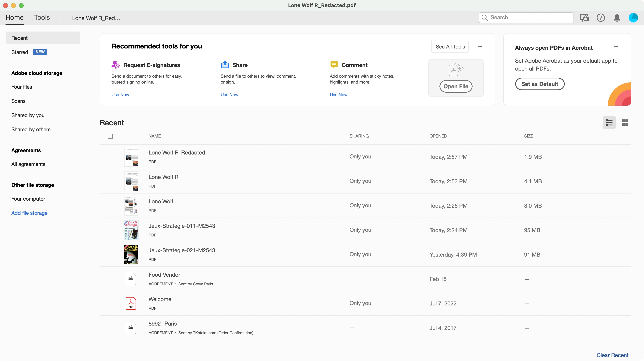The image size is (644, 361).
Task: Click the Food Vendor agreement icon
Action: (x=131, y=279)
